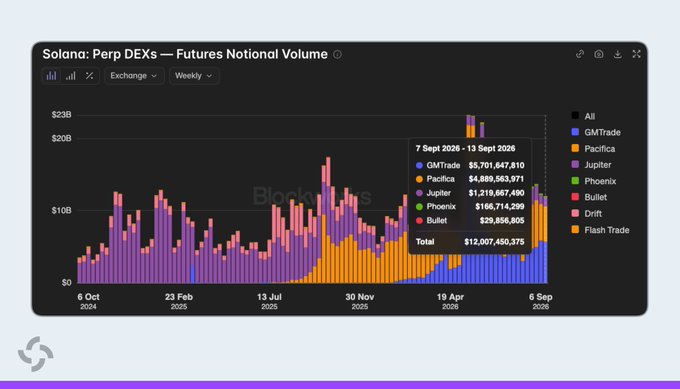The height and width of the screenshot is (389, 680).
Task: Toggle Jupiter series in the legend
Action: click(x=591, y=165)
